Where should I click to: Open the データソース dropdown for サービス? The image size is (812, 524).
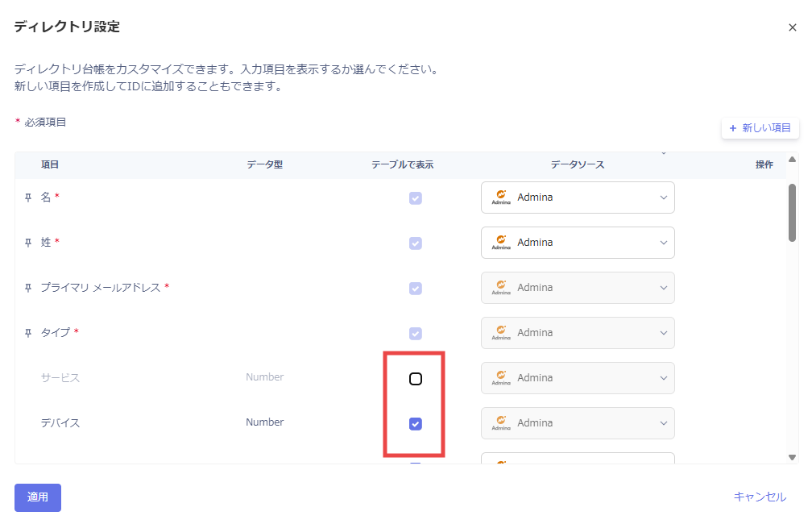[578, 378]
